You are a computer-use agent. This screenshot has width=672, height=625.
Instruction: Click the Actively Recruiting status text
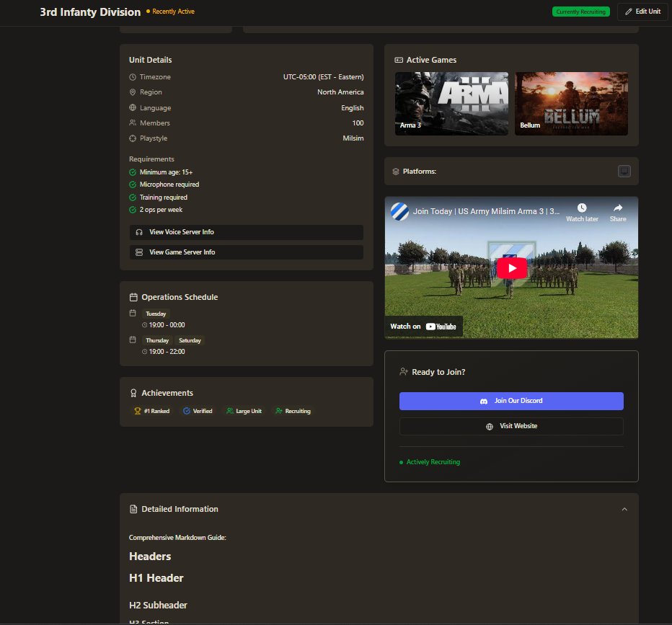tap(433, 462)
